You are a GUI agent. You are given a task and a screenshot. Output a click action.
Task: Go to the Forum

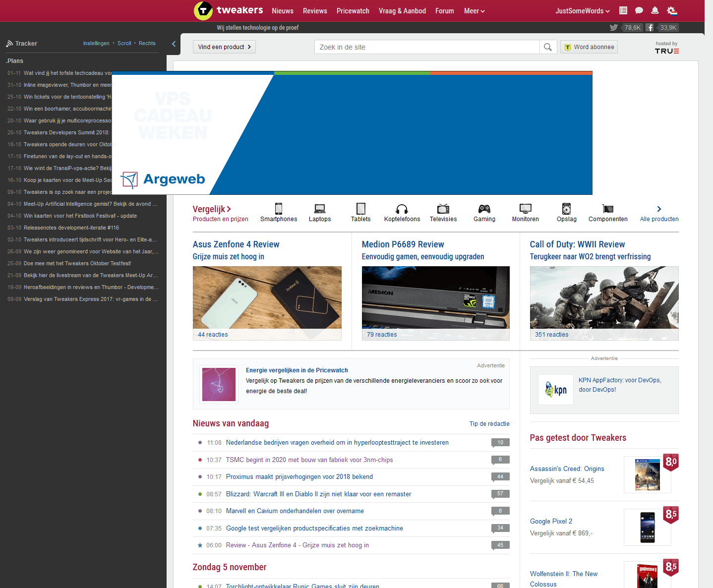click(x=445, y=11)
